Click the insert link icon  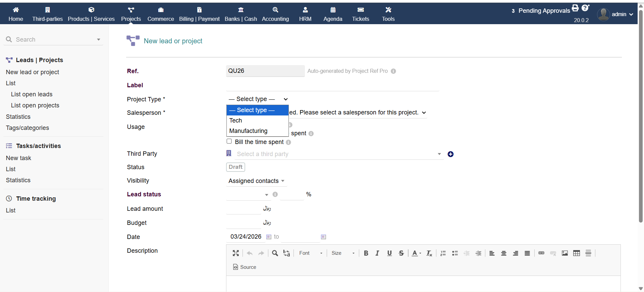click(x=541, y=253)
